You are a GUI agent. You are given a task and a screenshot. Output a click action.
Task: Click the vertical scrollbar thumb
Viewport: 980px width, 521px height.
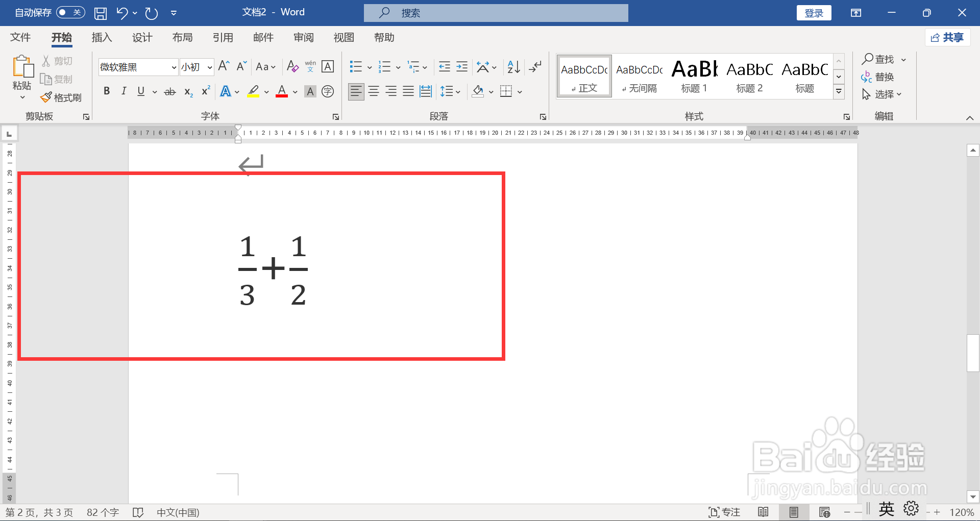point(973,353)
